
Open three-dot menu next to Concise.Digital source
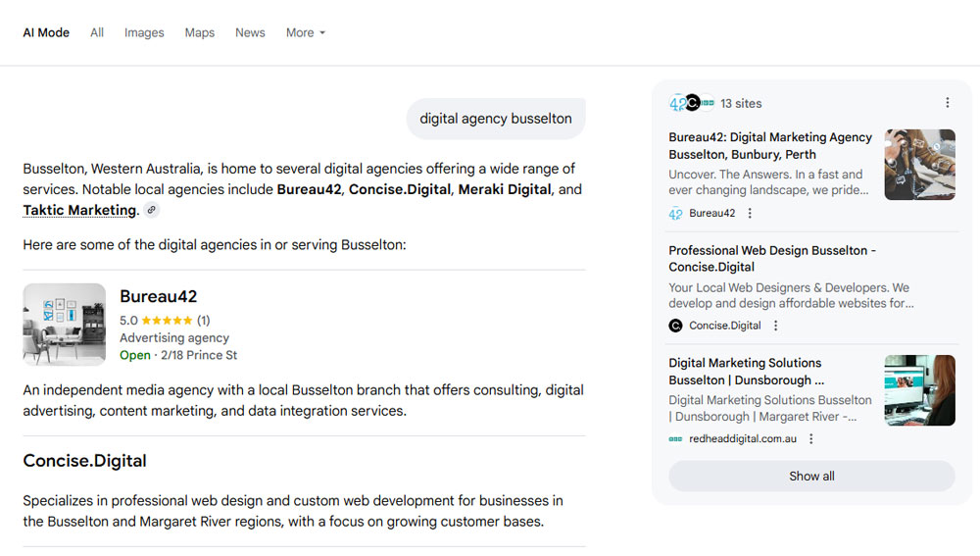776,326
